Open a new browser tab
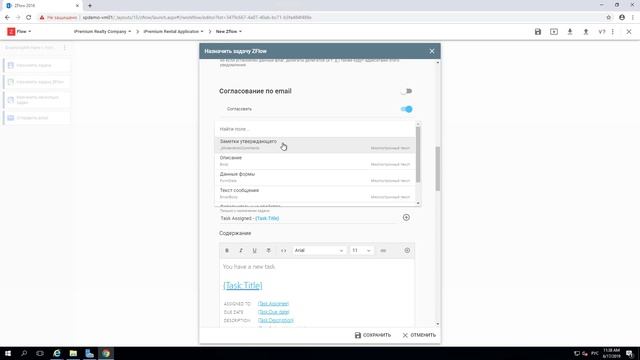The width and height of the screenshot is (640, 360). pyautogui.click(x=90, y=6)
